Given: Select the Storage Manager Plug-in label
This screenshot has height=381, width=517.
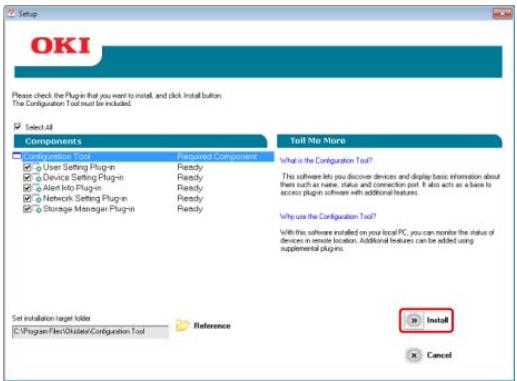Looking at the screenshot, I should [x=89, y=209].
